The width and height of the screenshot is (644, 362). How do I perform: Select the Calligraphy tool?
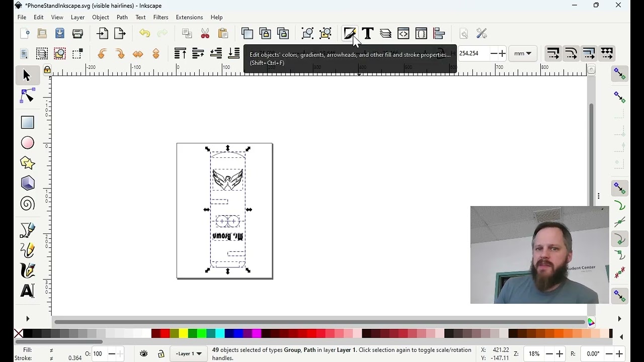(x=27, y=270)
